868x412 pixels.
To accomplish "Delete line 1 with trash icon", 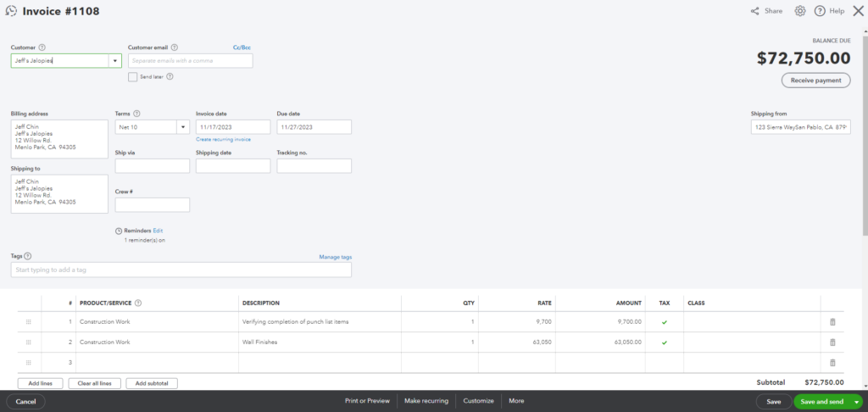I will (832, 322).
